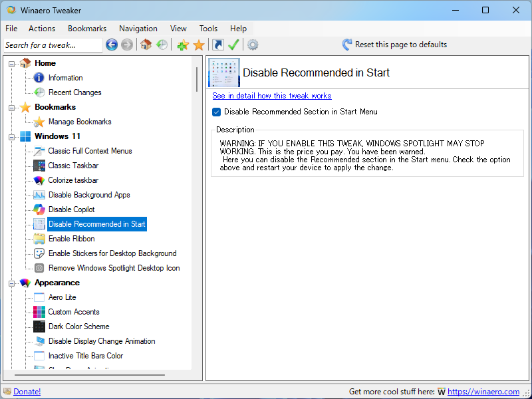Click the Classic Taskbar icon

coord(39,165)
